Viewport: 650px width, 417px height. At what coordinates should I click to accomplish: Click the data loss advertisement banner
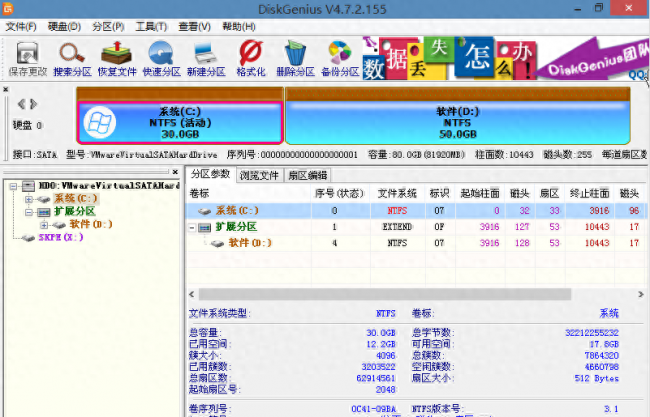click(x=504, y=59)
